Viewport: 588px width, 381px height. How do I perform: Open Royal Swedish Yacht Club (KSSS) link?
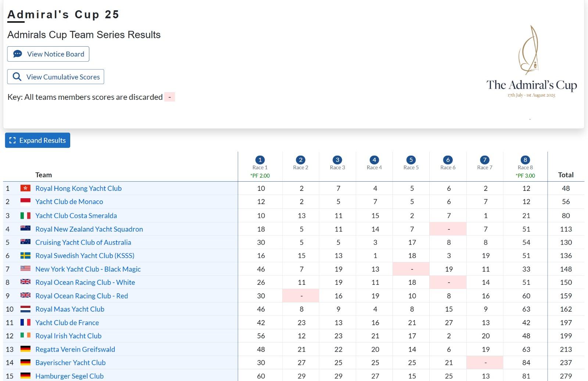(x=85, y=255)
